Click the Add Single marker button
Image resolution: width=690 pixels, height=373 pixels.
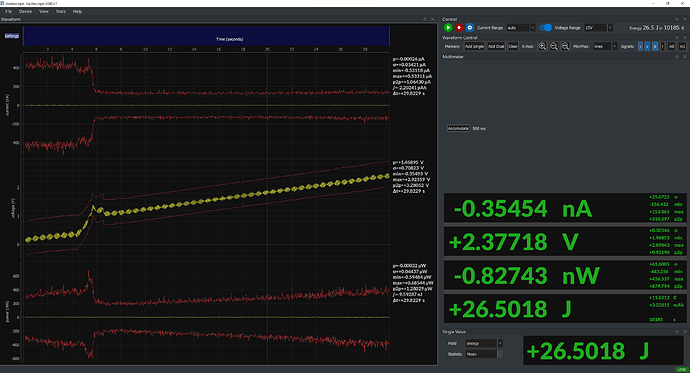474,46
